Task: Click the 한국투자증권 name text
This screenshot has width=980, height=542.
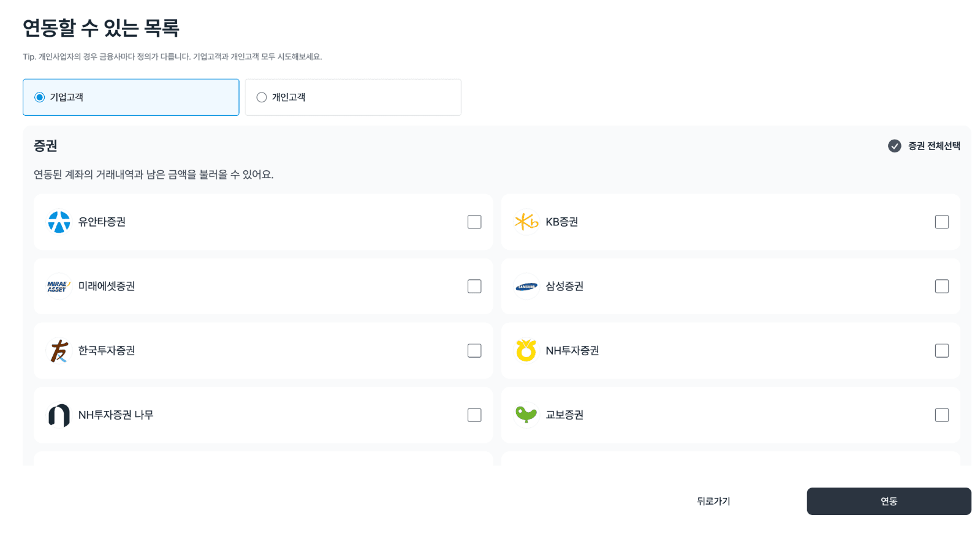Action: point(107,350)
